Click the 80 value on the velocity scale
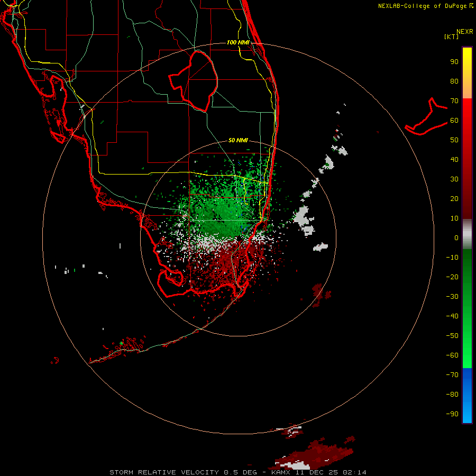476x476 pixels. (x=454, y=81)
